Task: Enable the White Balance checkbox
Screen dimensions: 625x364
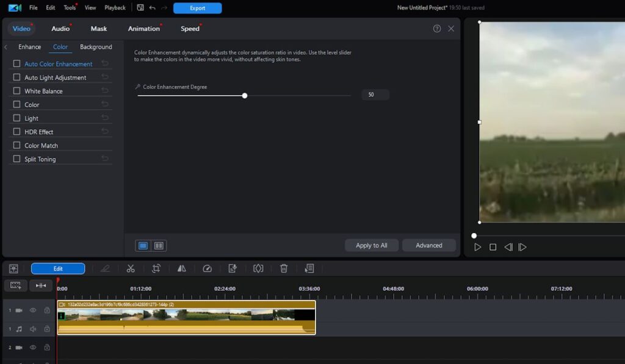Action: click(17, 91)
